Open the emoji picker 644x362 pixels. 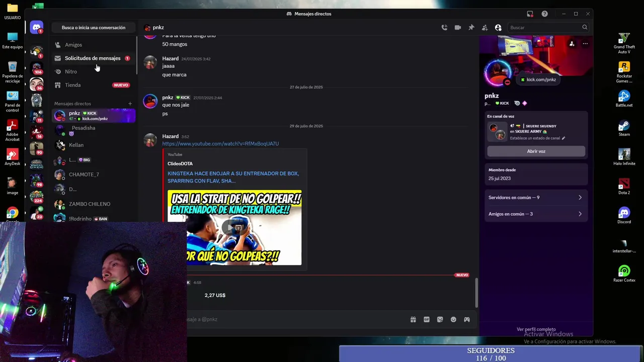point(453,319)
